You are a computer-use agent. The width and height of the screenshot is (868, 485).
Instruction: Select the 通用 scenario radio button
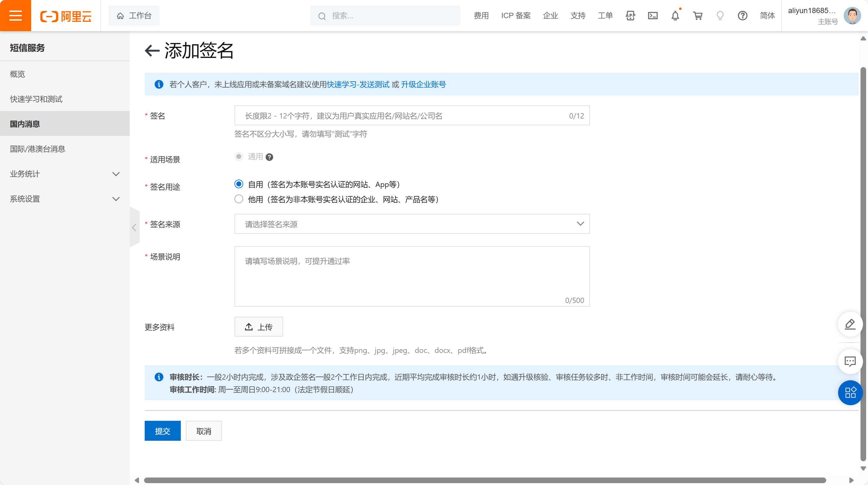(x=239, y=156)
